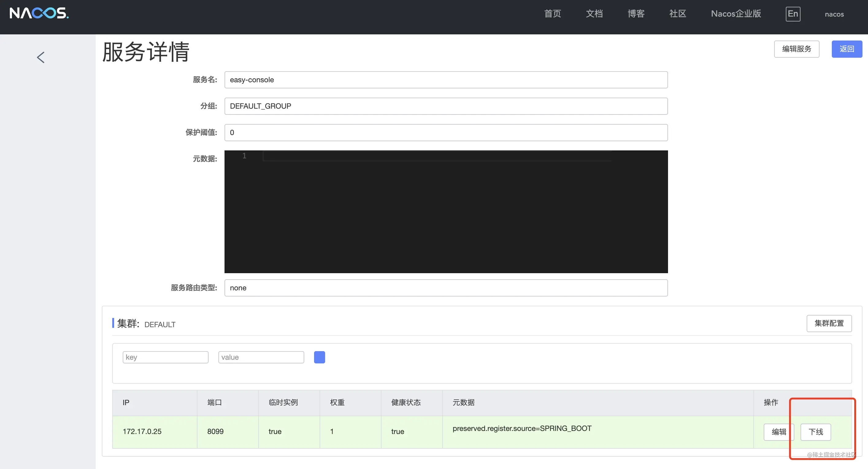Click 编辑 for instance 172.17.0.25
The width and height of the screenshot is (868, 469).
coord(778,432)
